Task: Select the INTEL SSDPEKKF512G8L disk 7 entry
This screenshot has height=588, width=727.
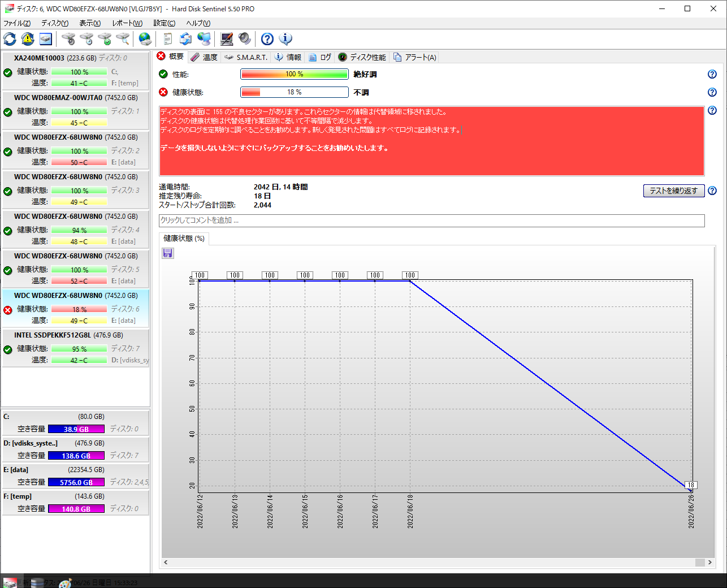Action: point(76,347)
